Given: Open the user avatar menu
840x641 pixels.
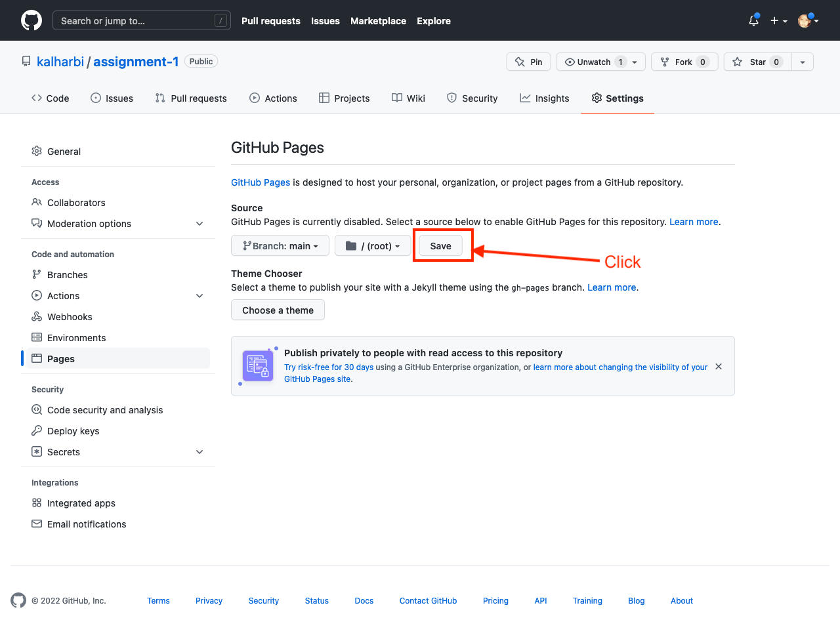Looking at the screenshot, I should point(808,21).
